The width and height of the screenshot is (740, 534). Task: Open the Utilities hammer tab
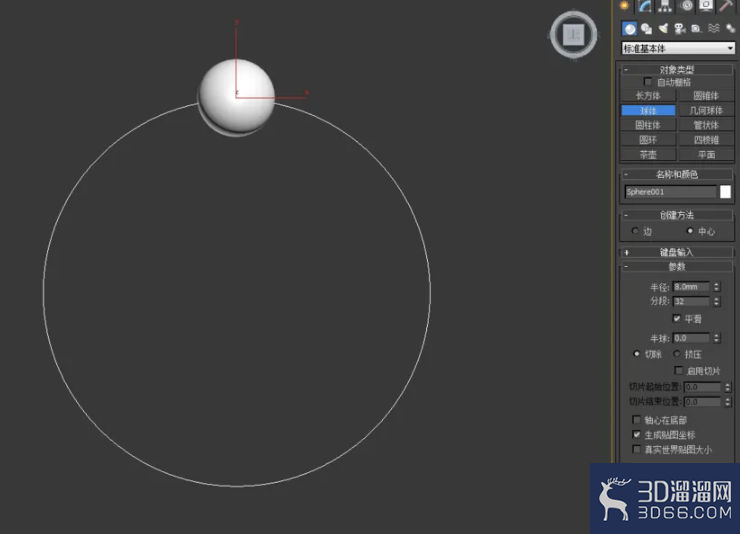(x=726, y=6)
